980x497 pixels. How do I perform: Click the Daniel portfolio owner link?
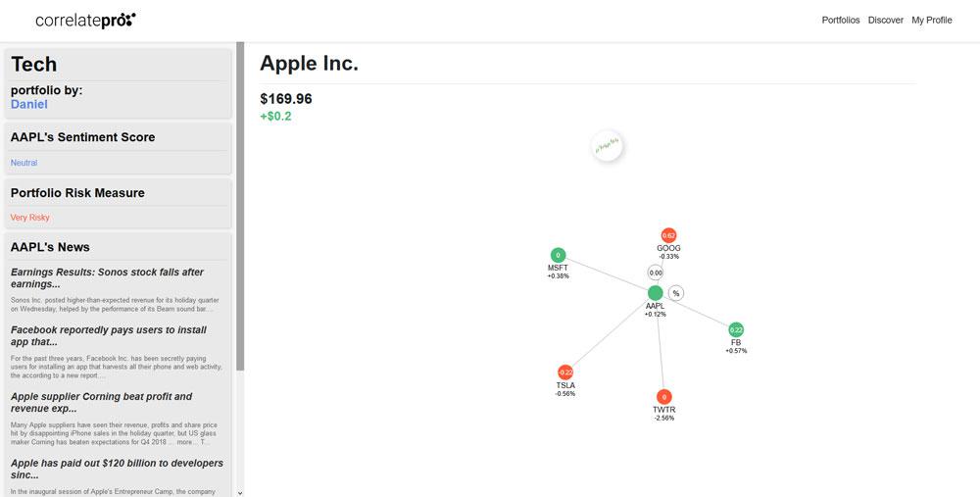pyautogui.click(x=28, y=105)
